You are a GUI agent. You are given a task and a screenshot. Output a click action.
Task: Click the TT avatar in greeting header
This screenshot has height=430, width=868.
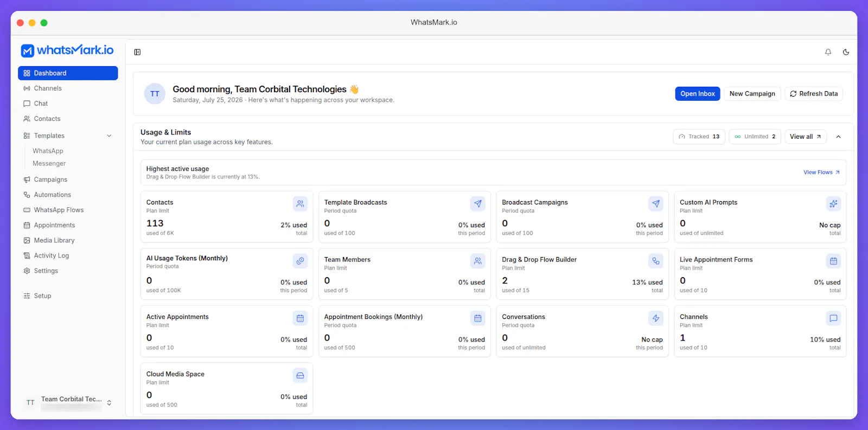(155, 94)
